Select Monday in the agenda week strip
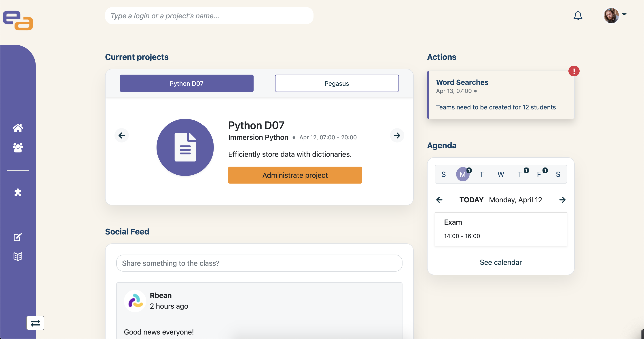The width and height of the screenshot is (644, 339). [463, 174]
